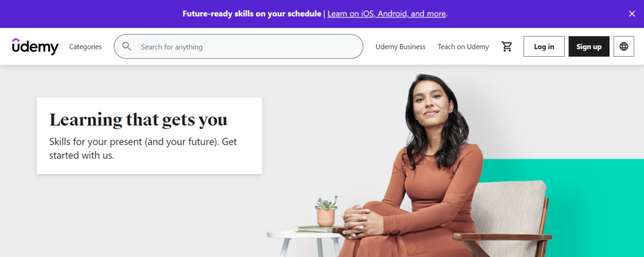Click the Log in button

coord(544,47)
